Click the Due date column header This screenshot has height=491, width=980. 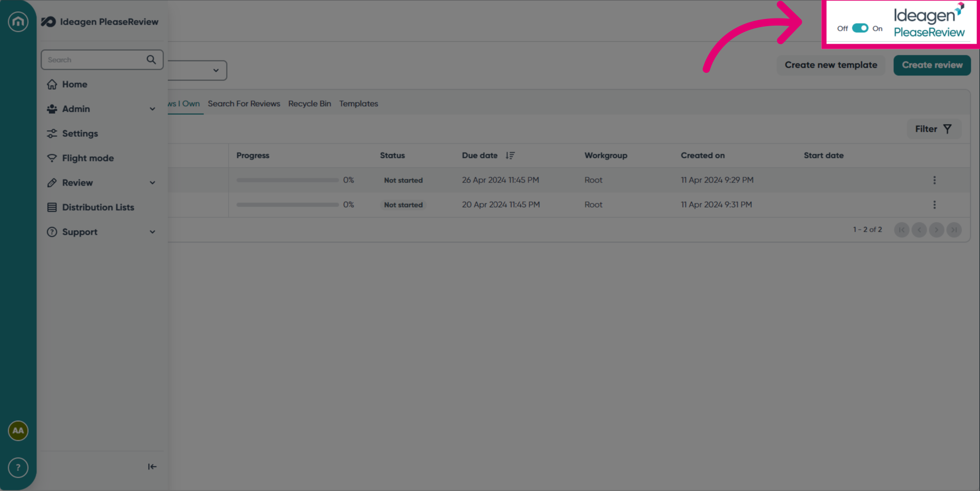[x=480, y=155]
